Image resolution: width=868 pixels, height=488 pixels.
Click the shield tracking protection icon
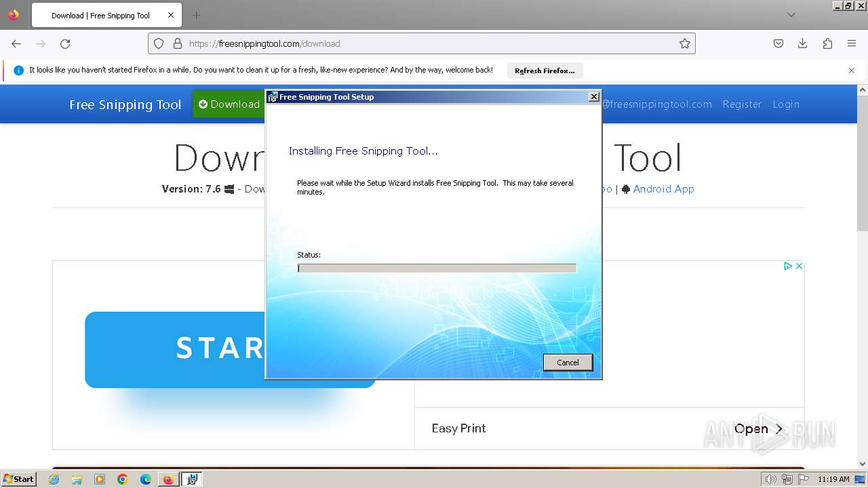(x=159, y=43)
